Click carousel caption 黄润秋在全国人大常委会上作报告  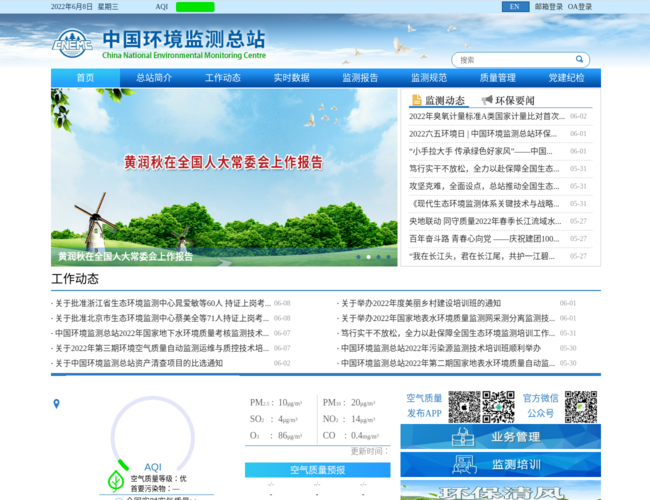pyautogui.click(x=125, y=257)
